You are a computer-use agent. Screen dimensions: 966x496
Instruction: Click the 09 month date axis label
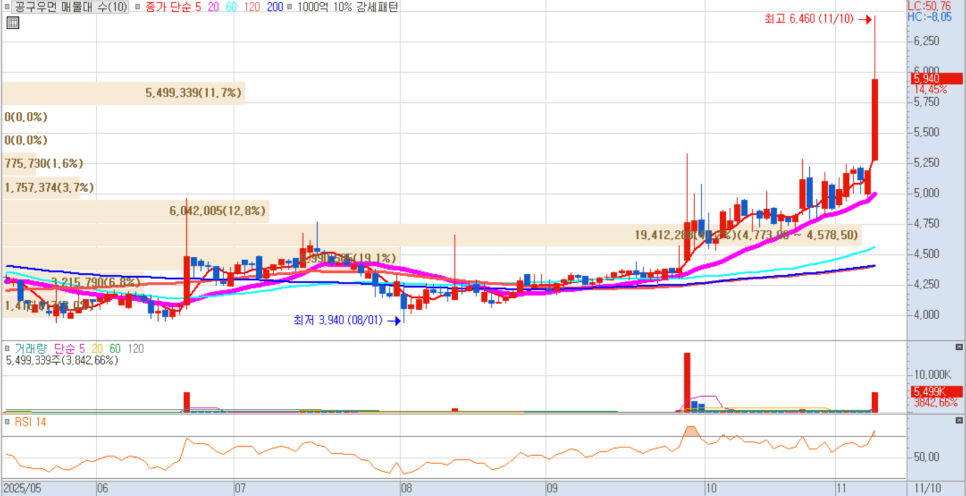(x=553, y=488)
